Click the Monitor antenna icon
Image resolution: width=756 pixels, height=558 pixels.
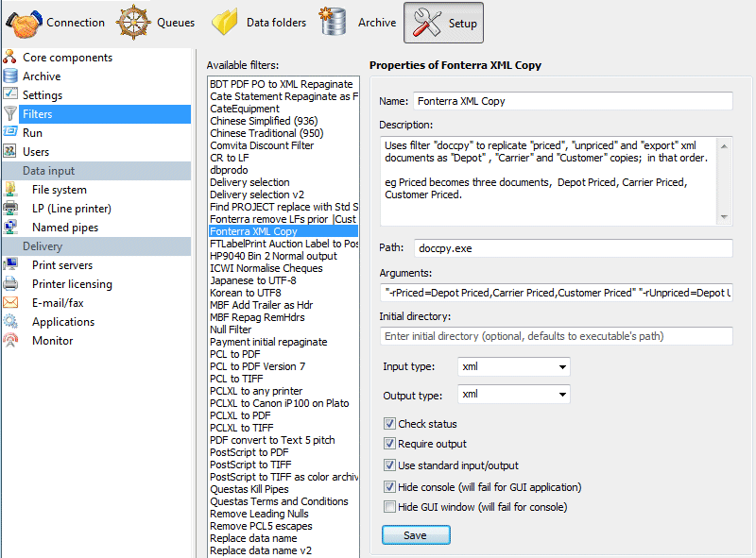10,340
